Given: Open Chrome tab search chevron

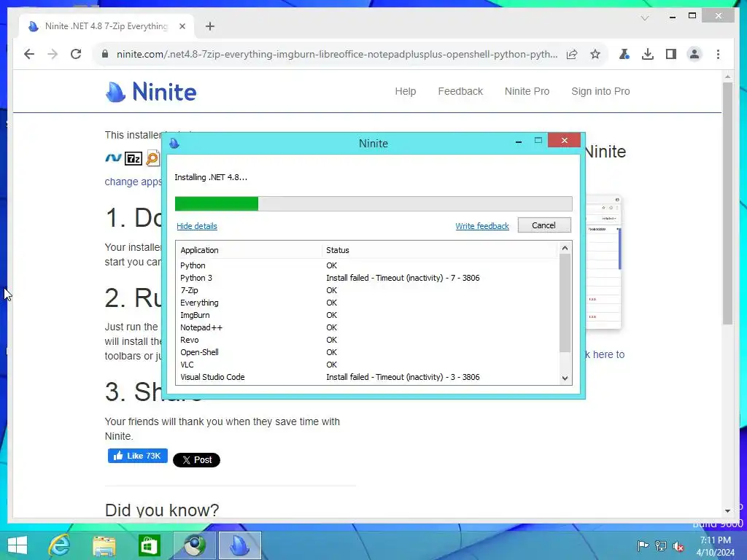Looking at the screenshot, I should click(x=645, y=18).
